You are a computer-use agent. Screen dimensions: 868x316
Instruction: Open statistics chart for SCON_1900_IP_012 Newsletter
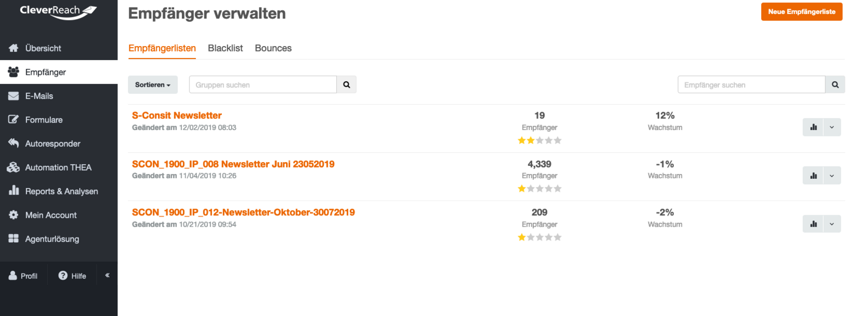click(813, 224)
